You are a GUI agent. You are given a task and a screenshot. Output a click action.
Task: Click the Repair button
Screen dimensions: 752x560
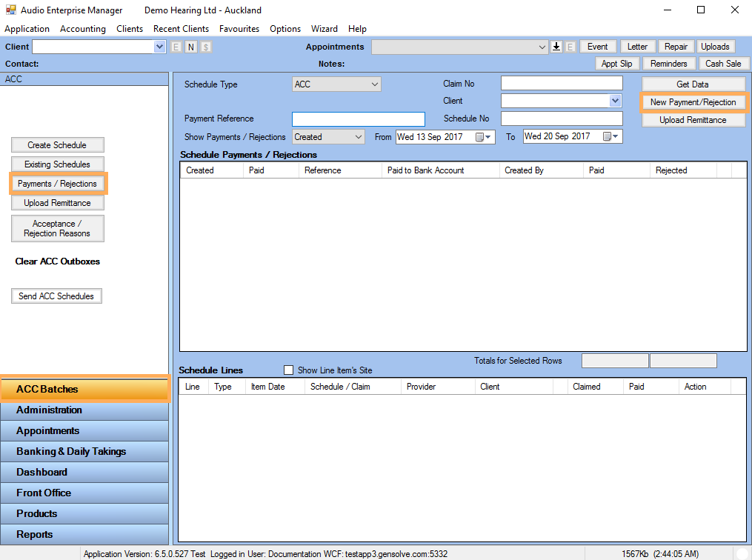pyautogui.click(x=676, y=47)
